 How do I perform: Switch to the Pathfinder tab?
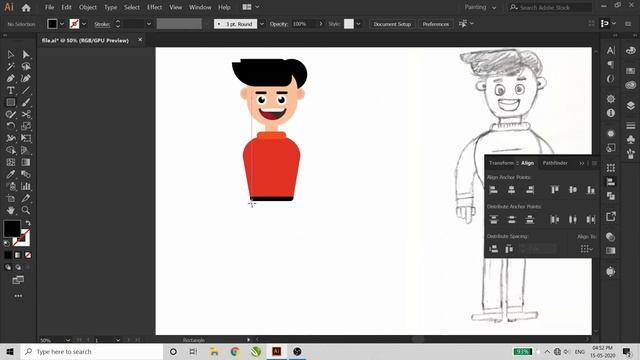point(555,163)
